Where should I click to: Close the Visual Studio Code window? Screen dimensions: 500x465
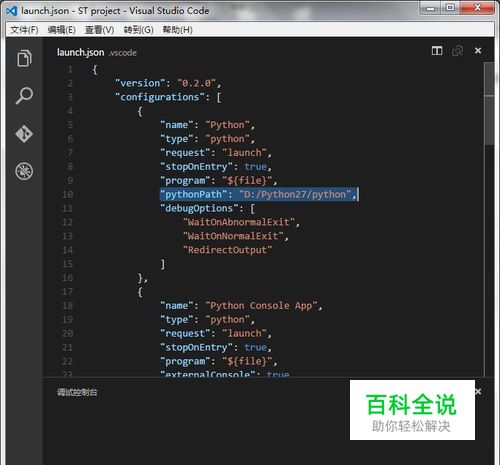[477, 8]
